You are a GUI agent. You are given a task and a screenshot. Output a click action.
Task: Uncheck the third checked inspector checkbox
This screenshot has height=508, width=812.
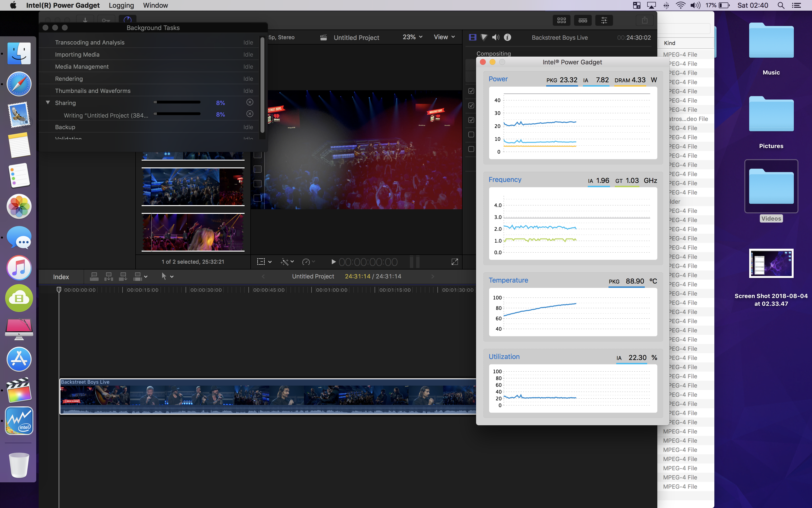pyautogui.click(x=471, y=120)
